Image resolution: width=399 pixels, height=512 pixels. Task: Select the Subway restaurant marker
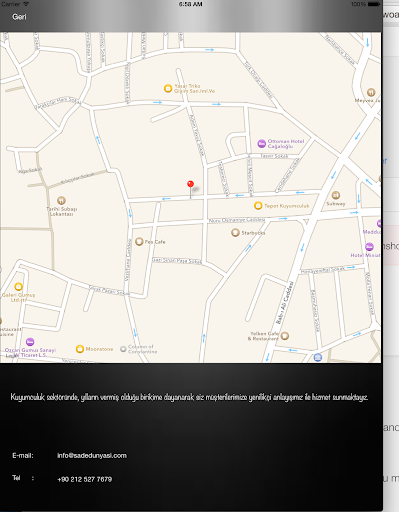[336, 195]
